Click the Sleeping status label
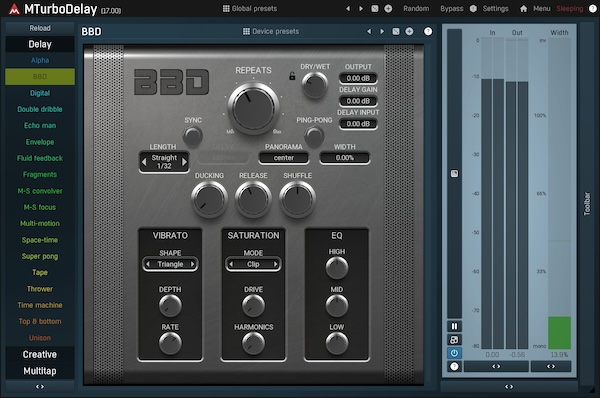Image resolution: width=600 pixels, height=398 pixels. [569, 8]
